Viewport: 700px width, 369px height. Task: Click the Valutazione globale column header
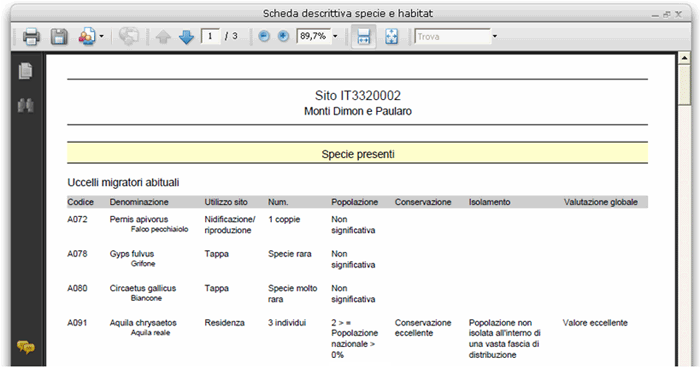(600, 202)
